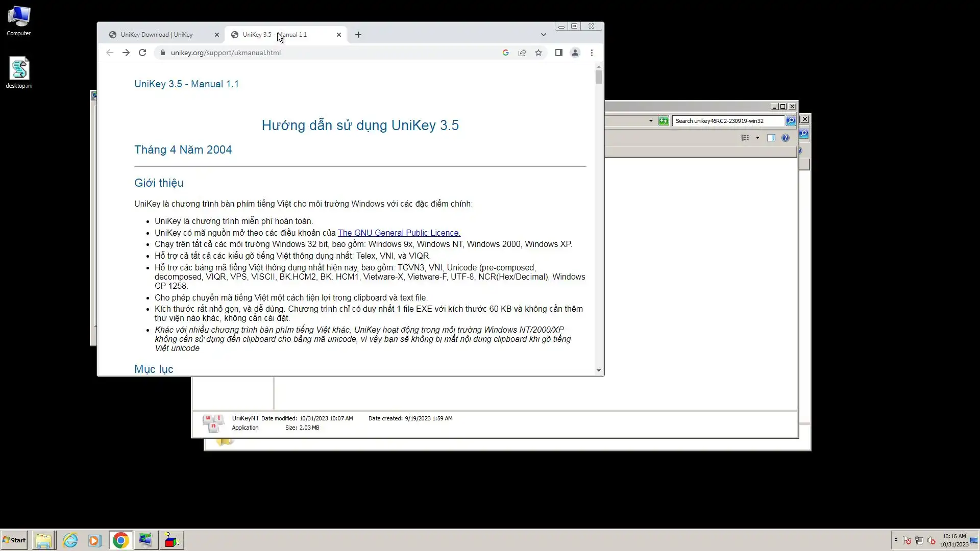Image resolution: width=980 pixels, height=551 pixels.
Task: Toggle Explorer preview pane icon
Action: [771, 138]
